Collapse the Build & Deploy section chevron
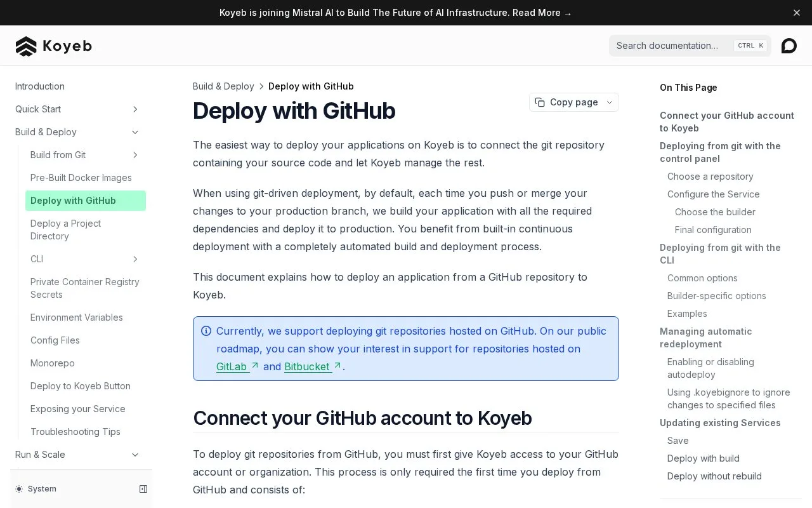The width and height of the screenshot is (812, 508). 135,132
